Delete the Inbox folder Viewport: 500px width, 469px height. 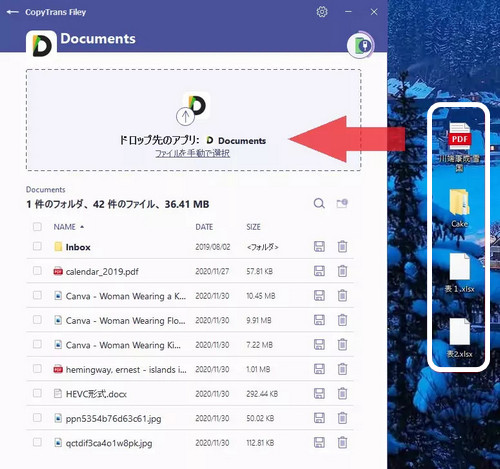tap(342, 247)
